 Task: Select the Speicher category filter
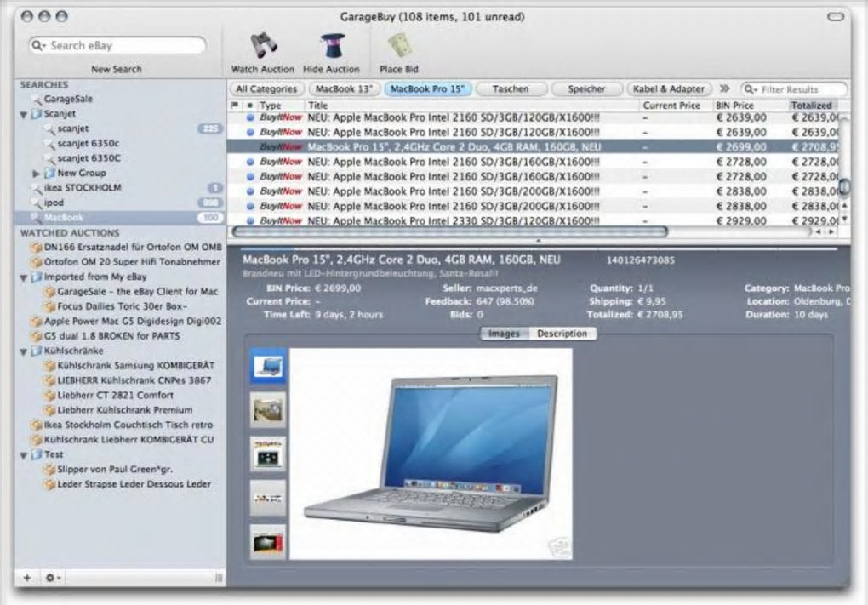[x=586, y=89]
